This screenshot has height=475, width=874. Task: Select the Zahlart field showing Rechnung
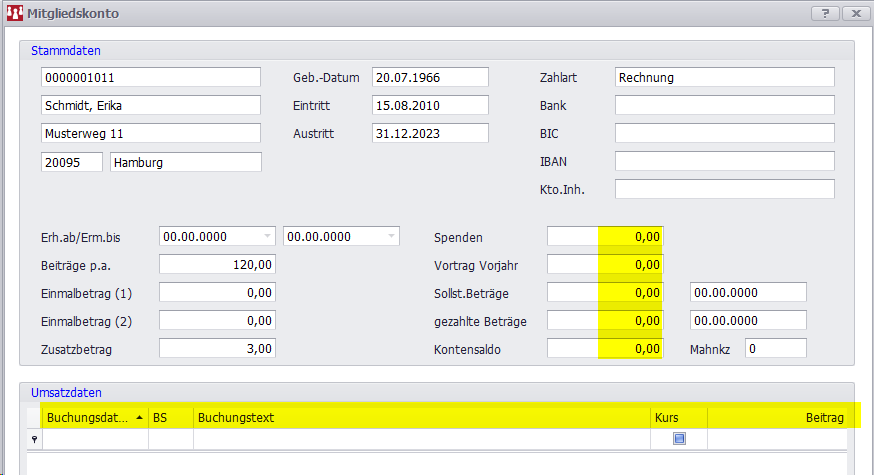724,78
